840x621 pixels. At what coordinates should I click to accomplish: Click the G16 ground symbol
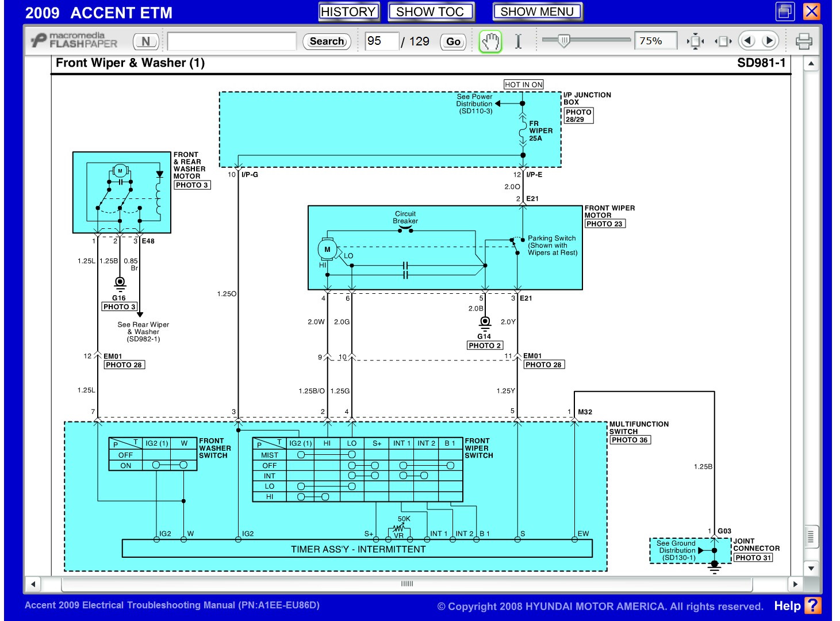[120, 284]
